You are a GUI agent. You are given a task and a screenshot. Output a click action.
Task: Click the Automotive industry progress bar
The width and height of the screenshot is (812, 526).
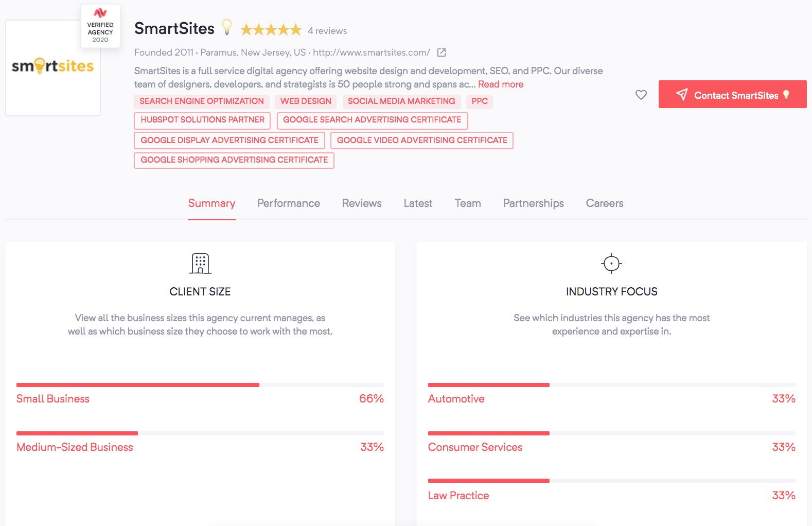pos(611,385)
